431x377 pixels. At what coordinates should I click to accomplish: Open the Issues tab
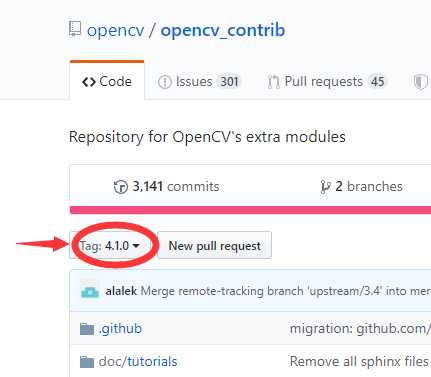pyautogui.click(x=199, y=82)
